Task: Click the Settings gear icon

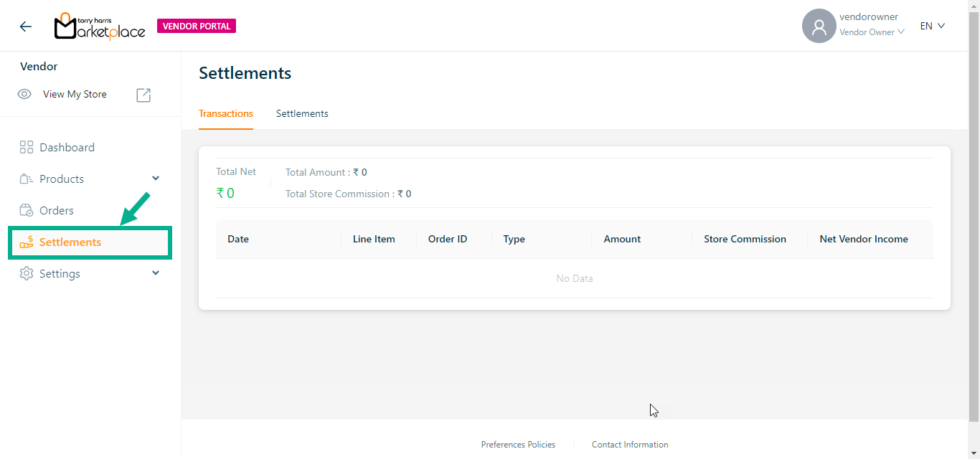Action: tap(27, 274)
